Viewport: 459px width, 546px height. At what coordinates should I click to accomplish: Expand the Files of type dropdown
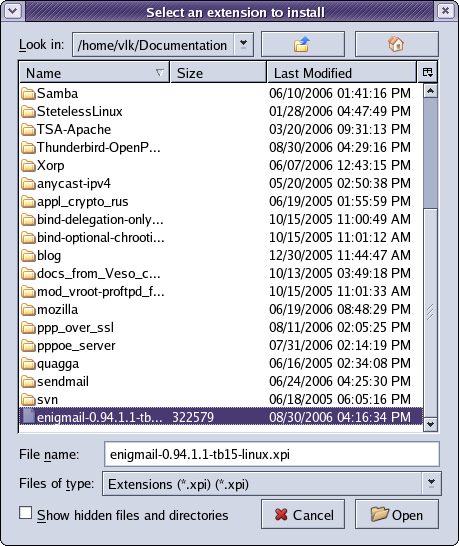click(431, 483)
